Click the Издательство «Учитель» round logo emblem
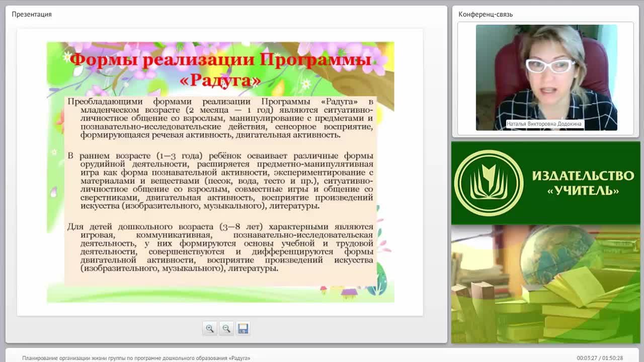The width and height of the screenshot is (644, 362). pos(489,183)
